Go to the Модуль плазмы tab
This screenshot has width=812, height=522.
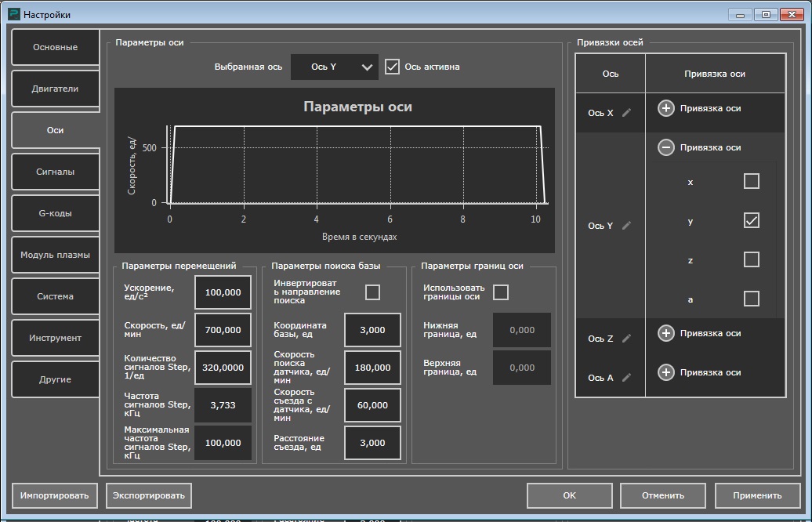pyautogui.click(x=55, y=255)
